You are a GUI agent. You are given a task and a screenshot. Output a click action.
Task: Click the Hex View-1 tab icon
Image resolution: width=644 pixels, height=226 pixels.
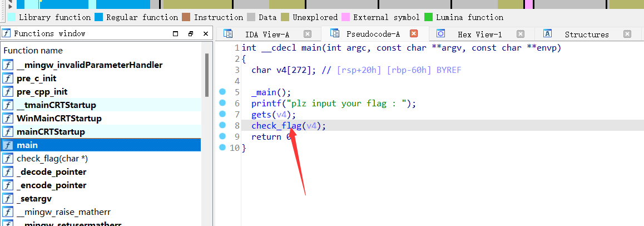click(x=440, y=34)
